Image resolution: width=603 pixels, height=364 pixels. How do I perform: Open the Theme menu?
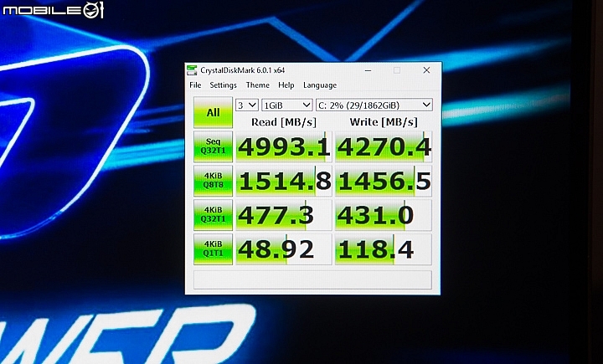pyautogui.click(x=258, y=85)
